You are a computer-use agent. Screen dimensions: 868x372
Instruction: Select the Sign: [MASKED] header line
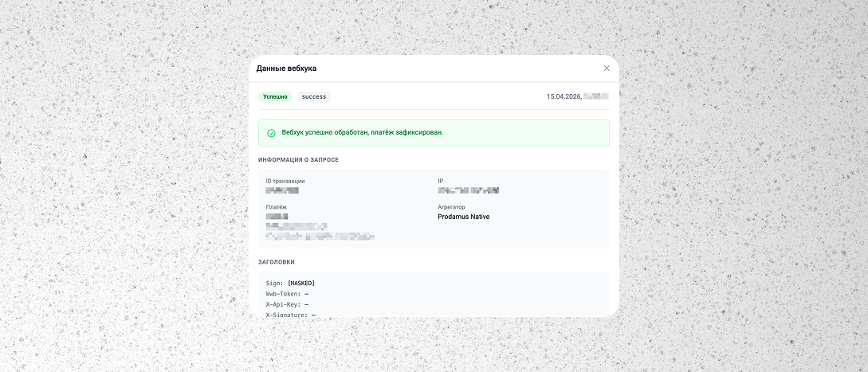[291, 284]
